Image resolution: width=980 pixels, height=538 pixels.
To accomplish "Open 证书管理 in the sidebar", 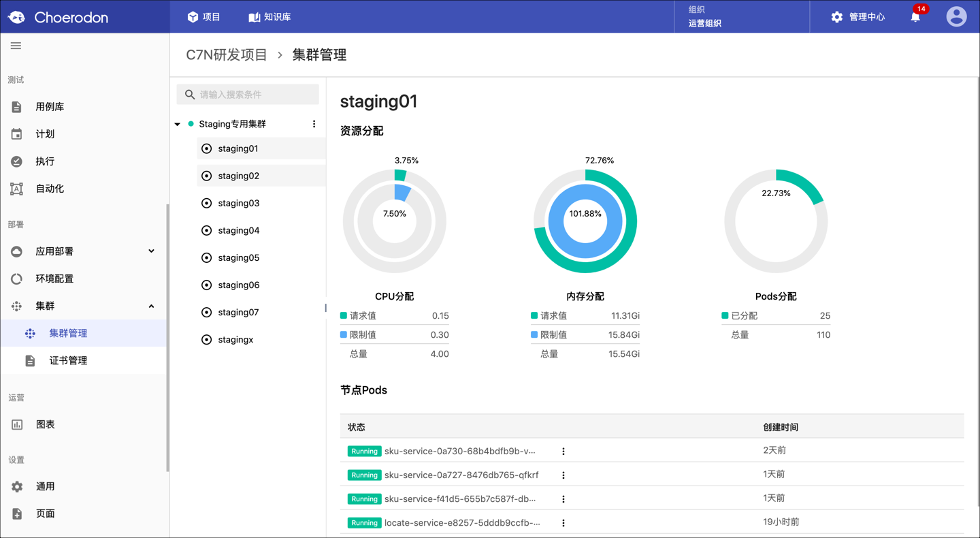I will pyautogui.click(x=83, y=360).
